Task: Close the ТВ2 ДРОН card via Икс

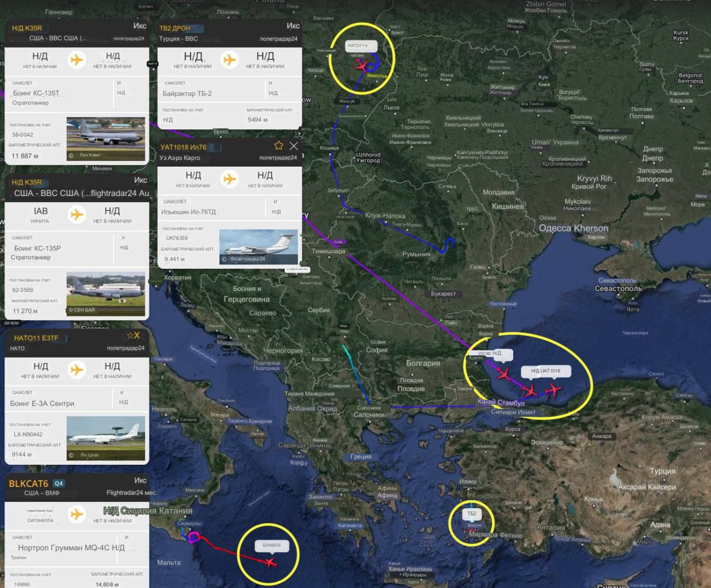Action: pos(293,26)
